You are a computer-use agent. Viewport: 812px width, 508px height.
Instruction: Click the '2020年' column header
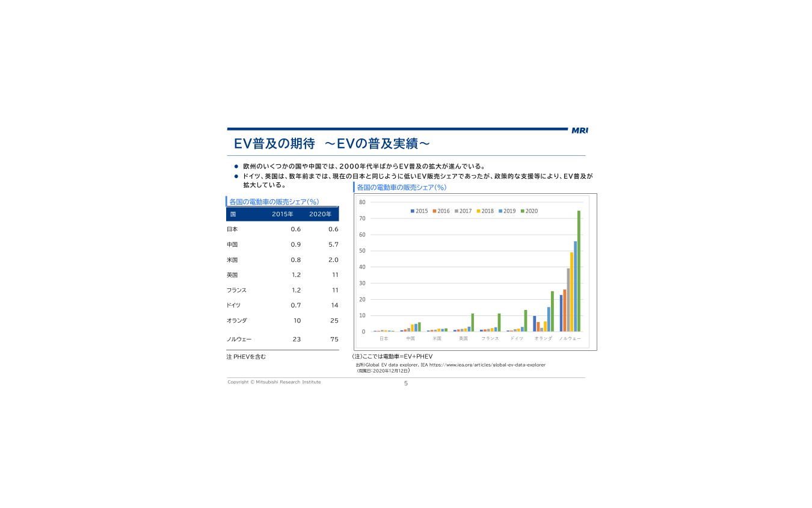[320, 214]
